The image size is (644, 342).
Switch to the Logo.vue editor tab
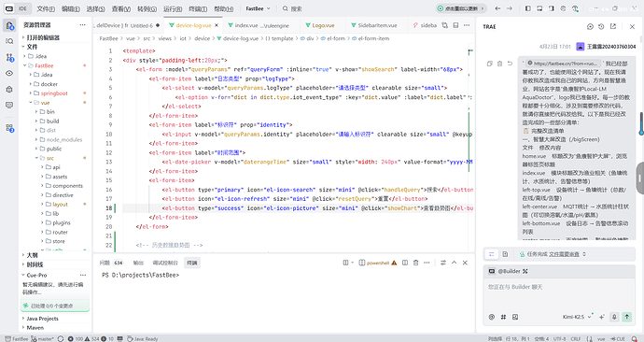pyautogui.click(x=323, y=25)
